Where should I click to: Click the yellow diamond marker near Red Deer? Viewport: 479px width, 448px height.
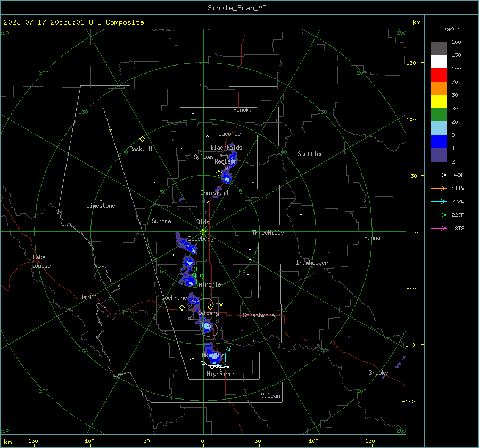[x=219, y=173]
